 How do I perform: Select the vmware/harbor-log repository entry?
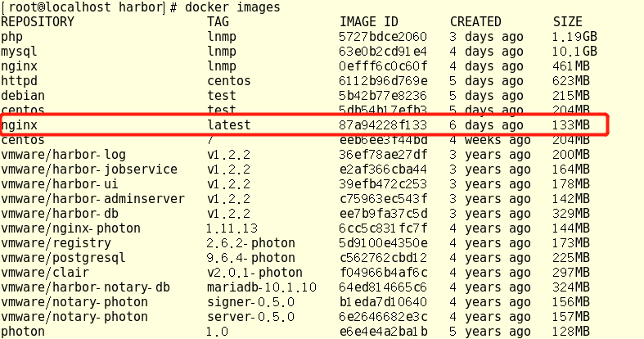[x=63, y=155]
